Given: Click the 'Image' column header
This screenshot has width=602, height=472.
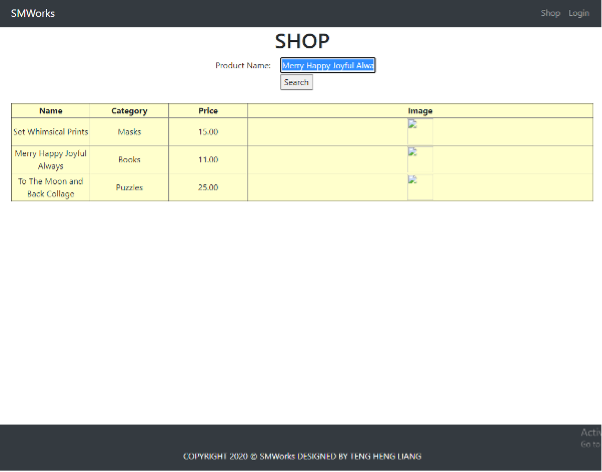Looking at the screenshot, I should pos(420,111).
